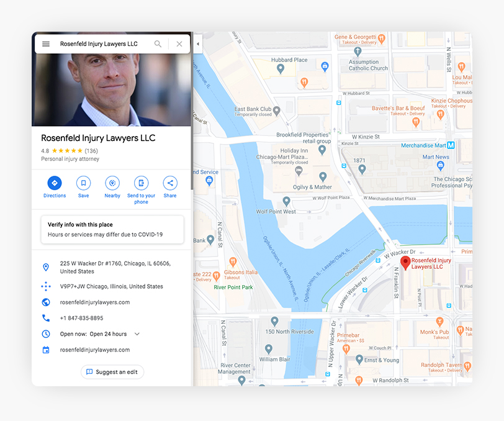Screen dimensions: 504x421
Task: Open the 136 reviews link
Action: tap(91, 151)
